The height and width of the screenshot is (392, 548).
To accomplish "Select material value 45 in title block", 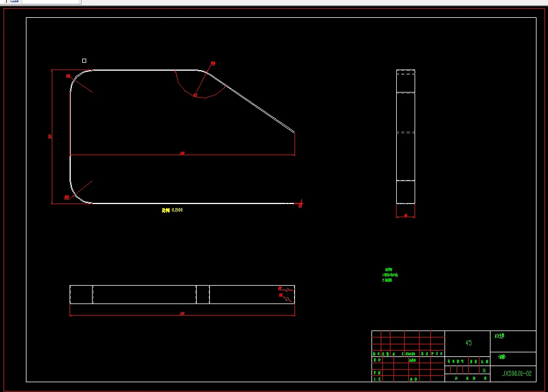I will pyautogui.click(x=469, y=343).
